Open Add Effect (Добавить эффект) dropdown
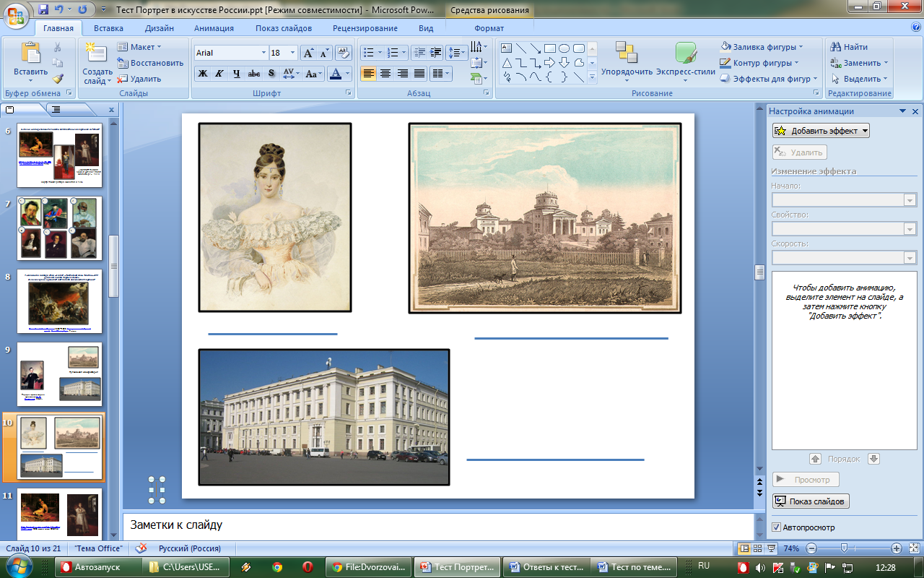 pyautogui.click(x=821, y=131)
